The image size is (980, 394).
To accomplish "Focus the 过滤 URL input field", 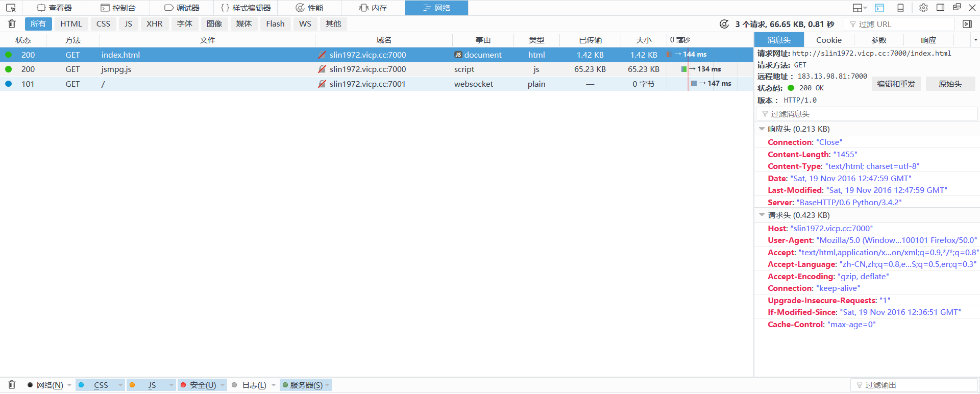I will [x=899, y=24].
